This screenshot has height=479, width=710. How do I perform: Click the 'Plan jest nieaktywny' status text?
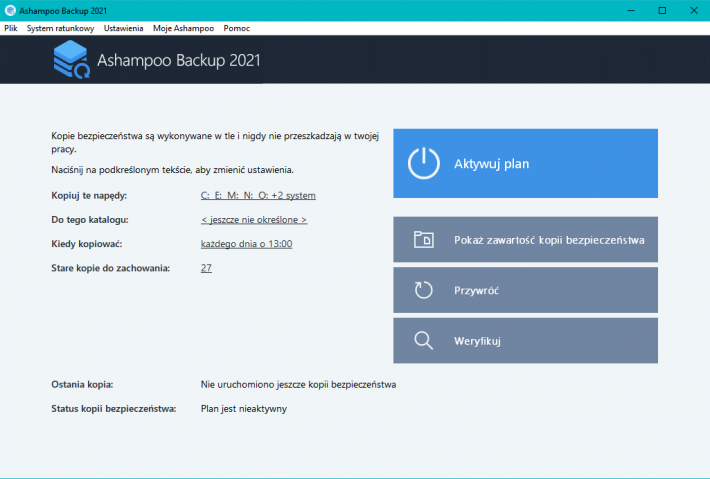click(x=244, y=408)
